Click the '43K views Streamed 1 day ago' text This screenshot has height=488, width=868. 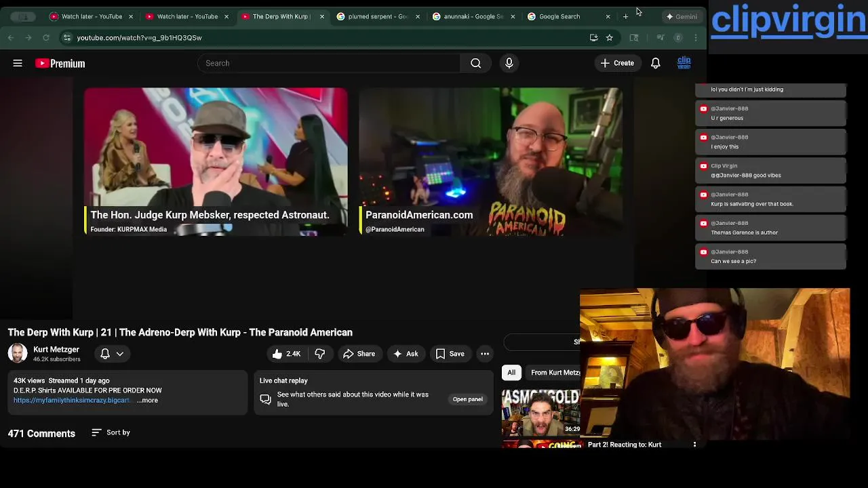coord(61,381)
